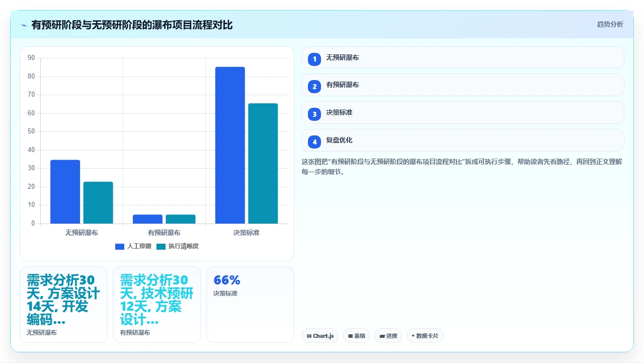This screenshot has width=644, height=363.
Task: Click the 数据卡片 tag chip
Action: point(425,336)
